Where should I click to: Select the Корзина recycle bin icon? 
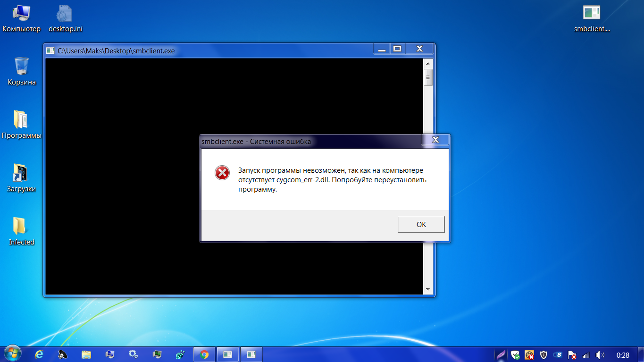tap(22, 72)
